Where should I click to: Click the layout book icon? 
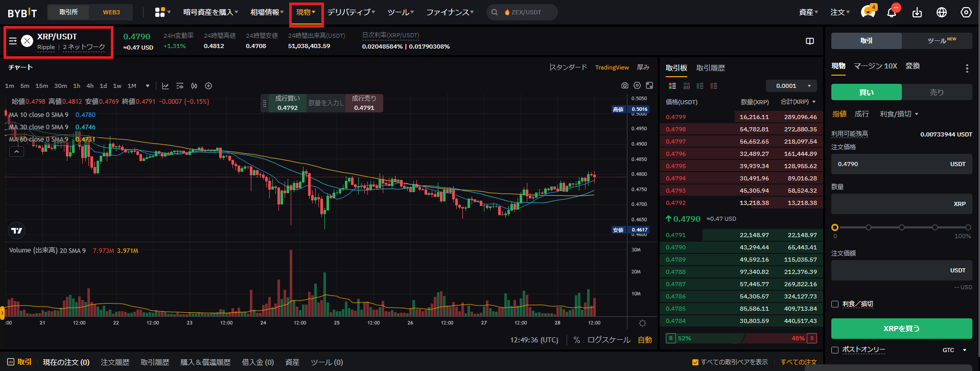point(810,41)
